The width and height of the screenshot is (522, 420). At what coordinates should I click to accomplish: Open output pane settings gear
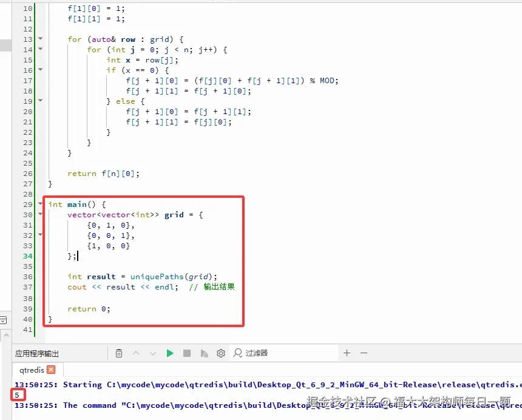click(221, 353)
